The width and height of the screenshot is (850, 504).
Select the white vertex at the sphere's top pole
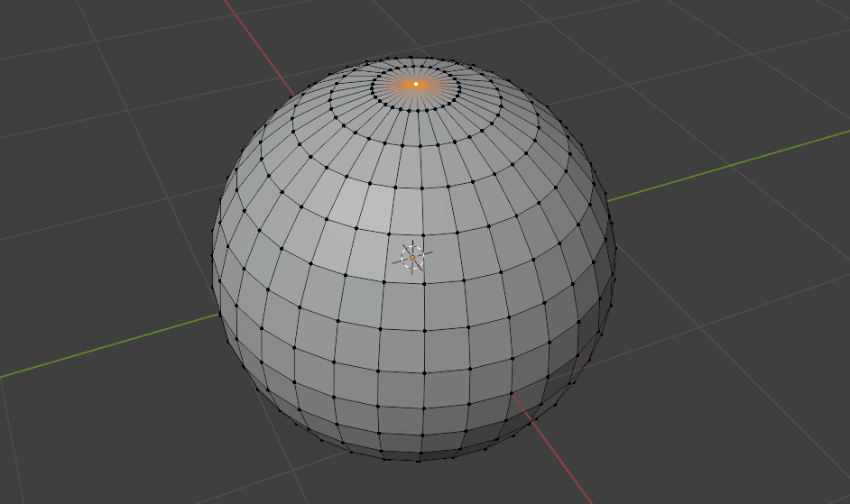[416, 84]
